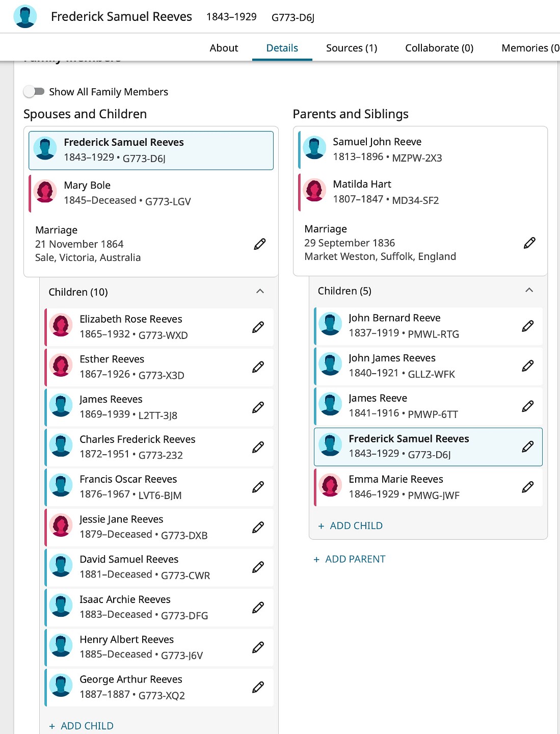
Task: Click edit pencil beside Emma Marie Reeves
Action: pos(528,487)
